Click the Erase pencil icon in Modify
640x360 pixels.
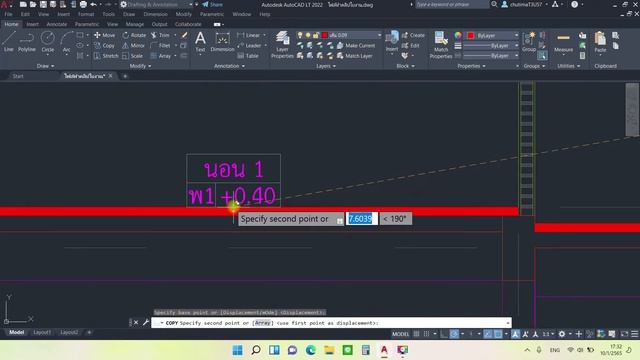184,35
